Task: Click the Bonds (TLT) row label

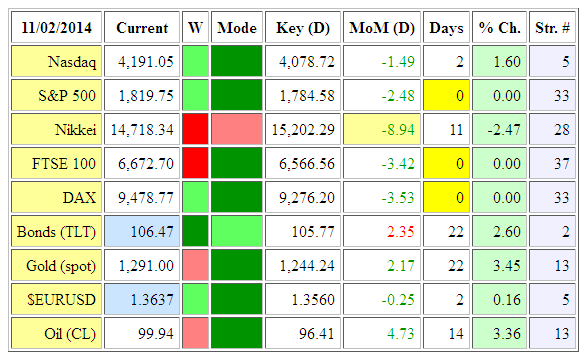Action: pos(57,231)
